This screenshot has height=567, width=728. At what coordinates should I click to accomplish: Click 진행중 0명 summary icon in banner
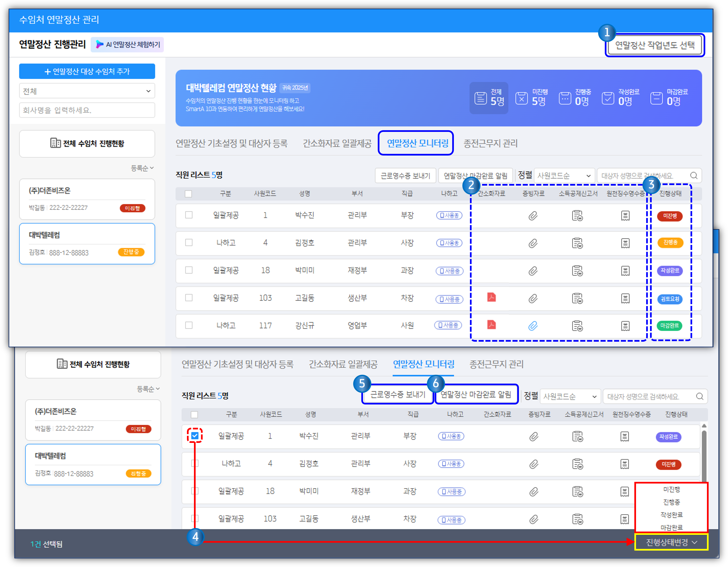[x=565, y=98]
